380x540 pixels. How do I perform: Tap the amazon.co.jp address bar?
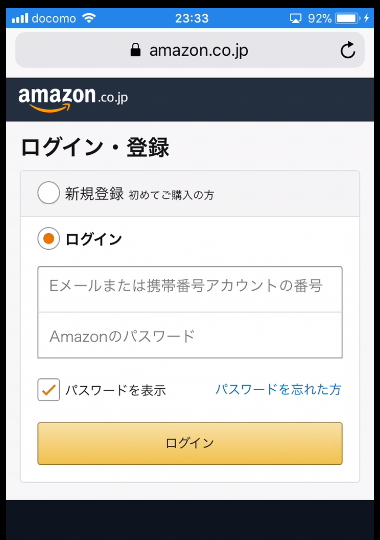190,50
